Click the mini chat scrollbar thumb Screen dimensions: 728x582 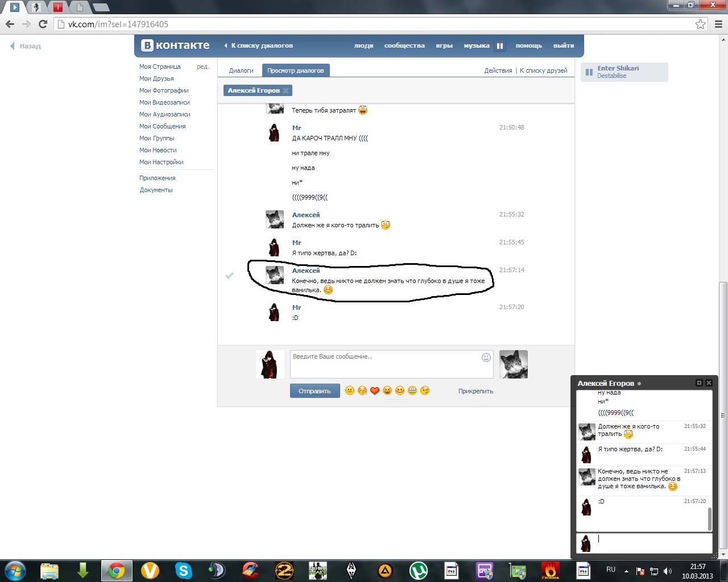(x=709, y=518)
